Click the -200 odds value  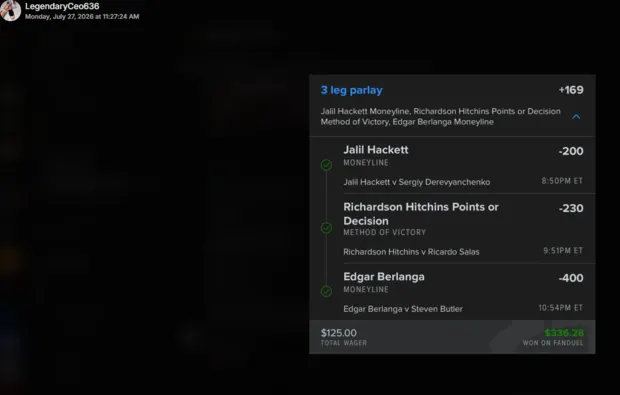point(571,151)
